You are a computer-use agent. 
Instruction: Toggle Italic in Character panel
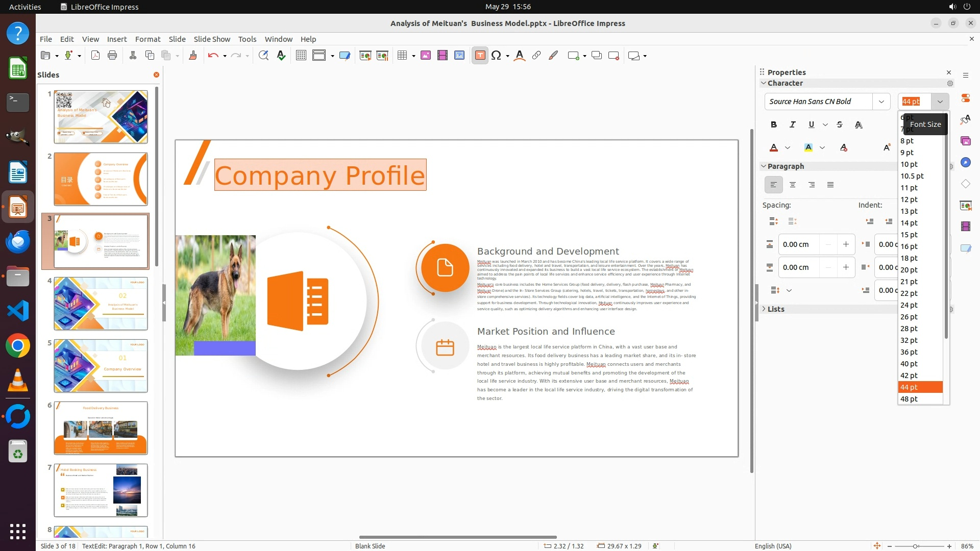[x=792, y=124]
